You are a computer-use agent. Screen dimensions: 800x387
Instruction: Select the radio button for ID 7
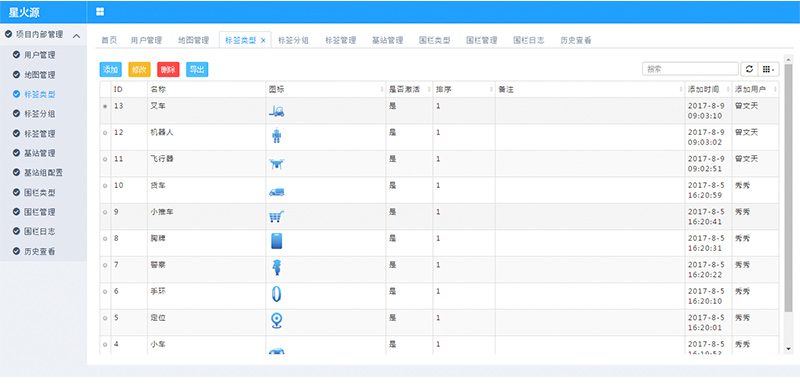pos(105,265)
